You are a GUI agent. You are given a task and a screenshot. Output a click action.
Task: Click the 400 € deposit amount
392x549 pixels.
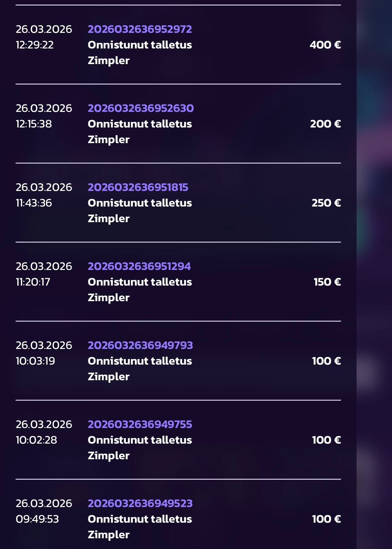pos(325,45)
